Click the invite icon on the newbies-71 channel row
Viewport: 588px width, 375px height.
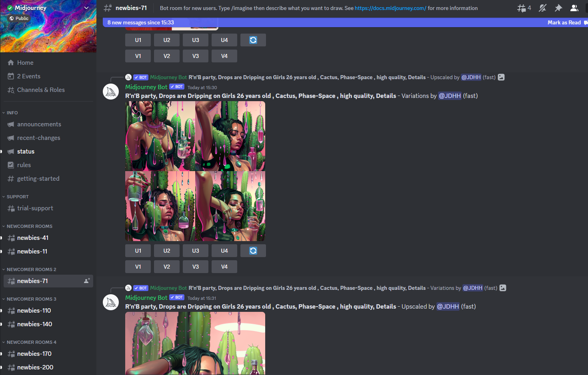[87, 281]
